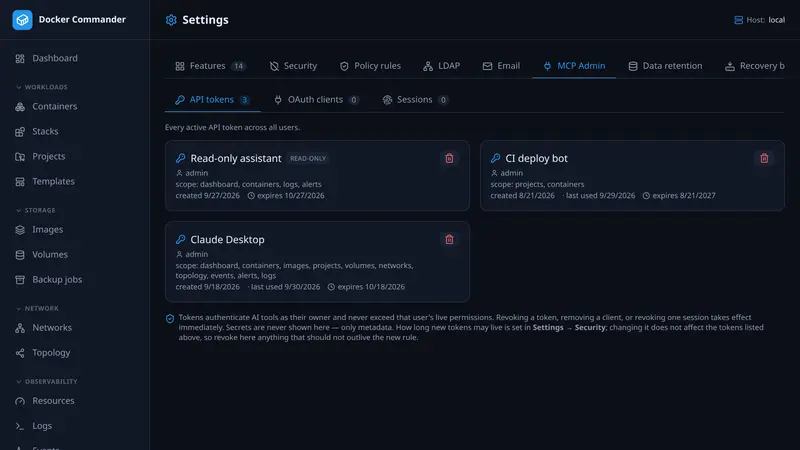Click the Networks sidebar icon
The height and width of the screenshot is (450, 800).
[20, 328]
